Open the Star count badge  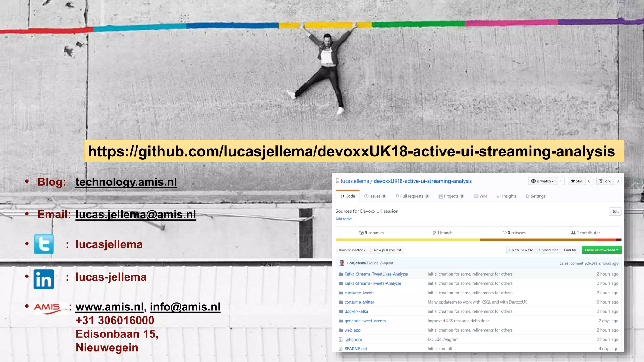tap(589, 181)
